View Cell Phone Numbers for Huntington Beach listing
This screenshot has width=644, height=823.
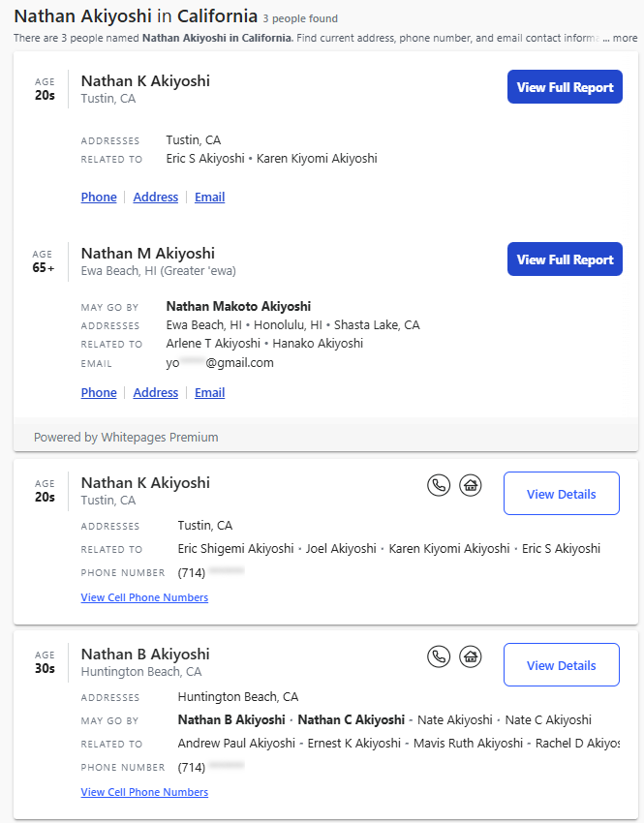144,792
